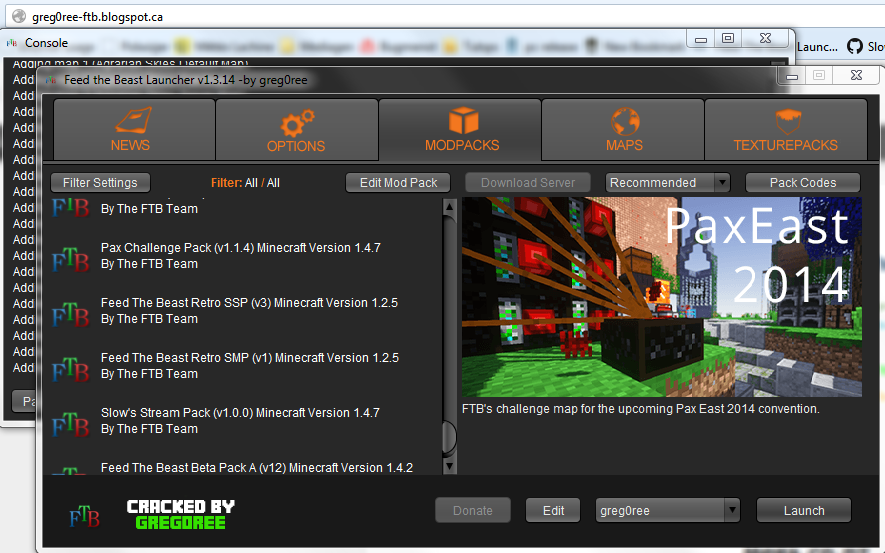885x553 pixels.
Task: Click the modpack list scrollbar thumb
Action: 449,438
